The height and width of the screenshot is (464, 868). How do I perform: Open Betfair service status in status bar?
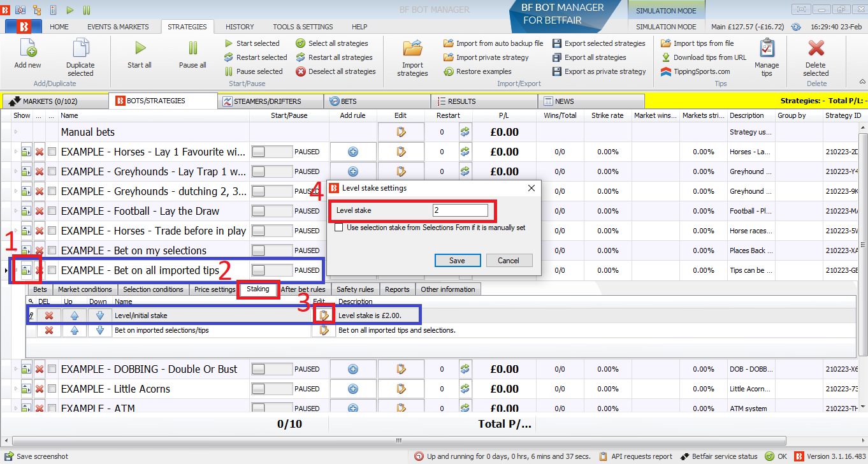click(x=720, y=456)
